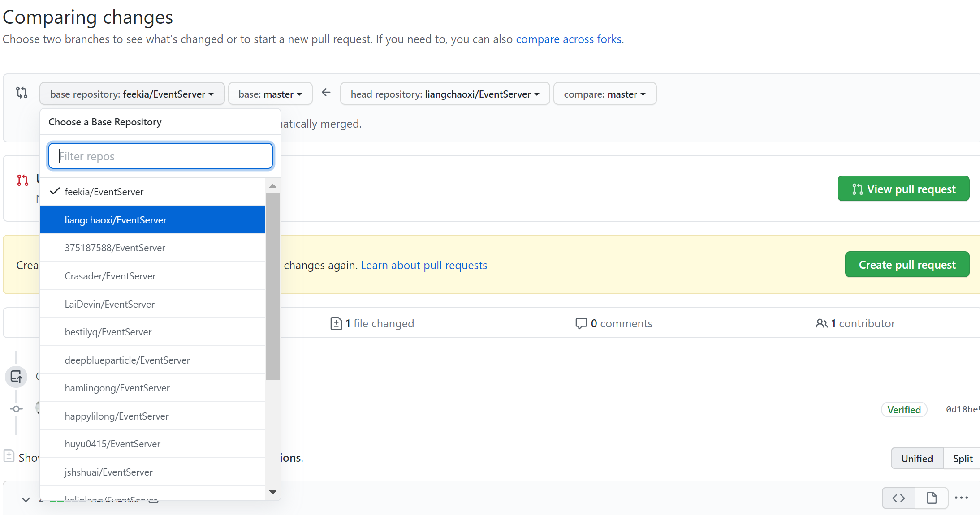Switch diff view to Unified
The image size is (980, 515).
tap(917, 459)
